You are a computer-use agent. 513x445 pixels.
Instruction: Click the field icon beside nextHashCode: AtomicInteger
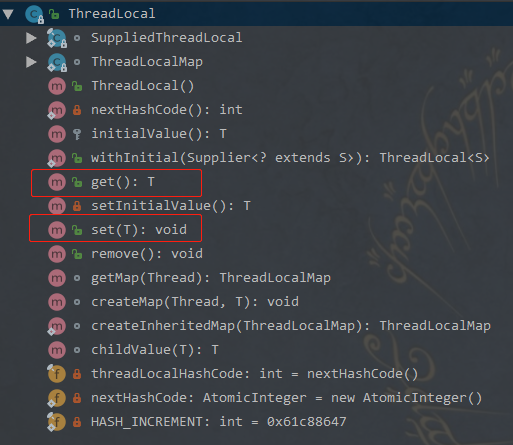[x=57, y=398]
